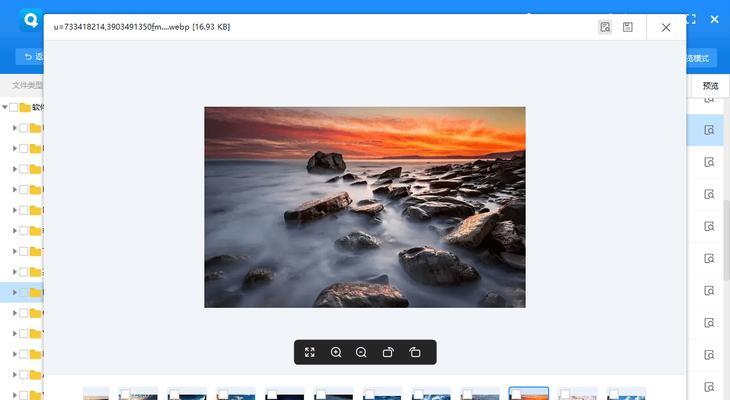Click the folder icon of the highlighted tree row
Viewport: 730px width, 400px height.
pyautogui.click(x=36, y=292)
